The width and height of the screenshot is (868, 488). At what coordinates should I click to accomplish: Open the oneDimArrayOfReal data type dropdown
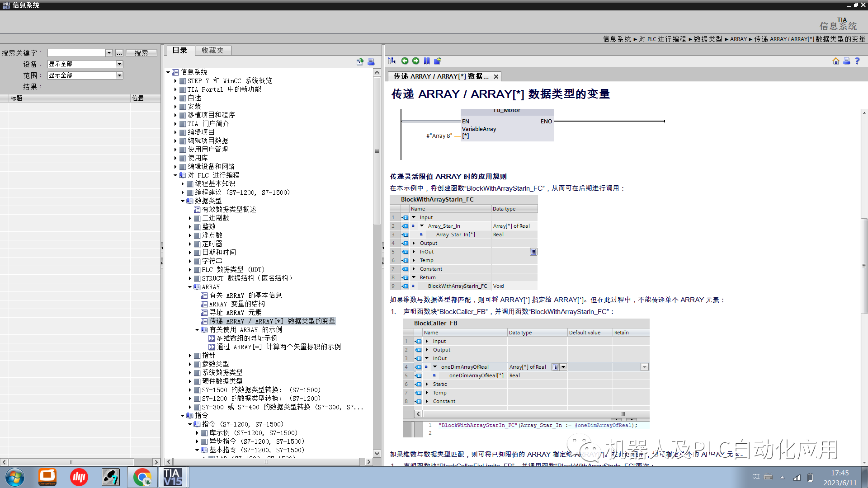tap(563, 367)
